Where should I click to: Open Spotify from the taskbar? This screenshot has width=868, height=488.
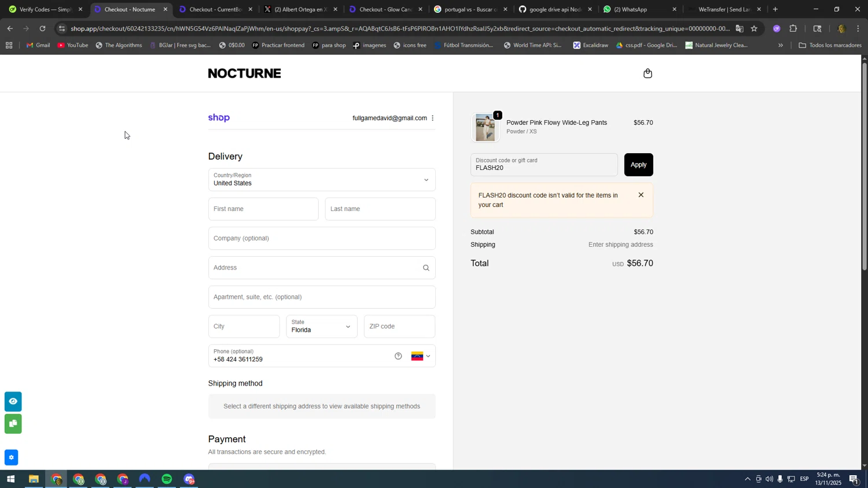[167, 479]
